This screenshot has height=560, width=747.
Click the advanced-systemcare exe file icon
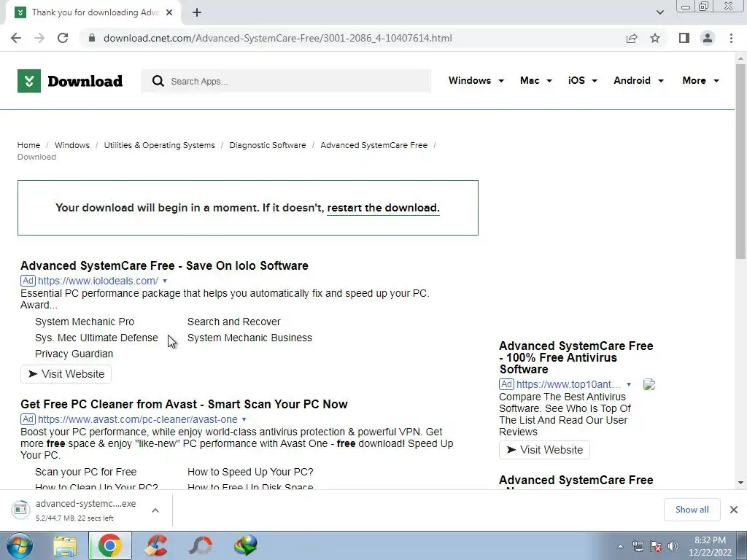point(20,510)
